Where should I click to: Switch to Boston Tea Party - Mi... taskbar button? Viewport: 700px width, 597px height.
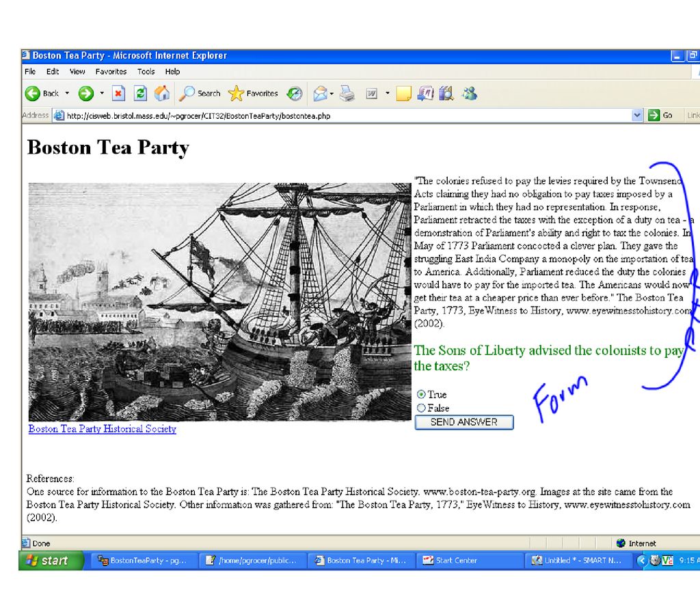coord(361,560)
